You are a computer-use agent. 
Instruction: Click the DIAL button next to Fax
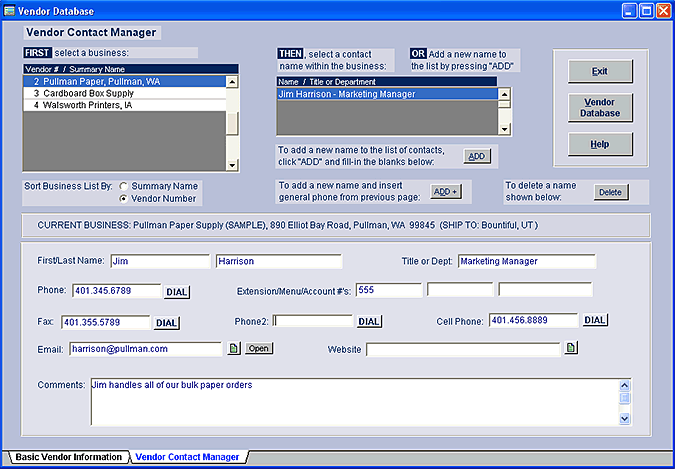click(x=167, y=323)
